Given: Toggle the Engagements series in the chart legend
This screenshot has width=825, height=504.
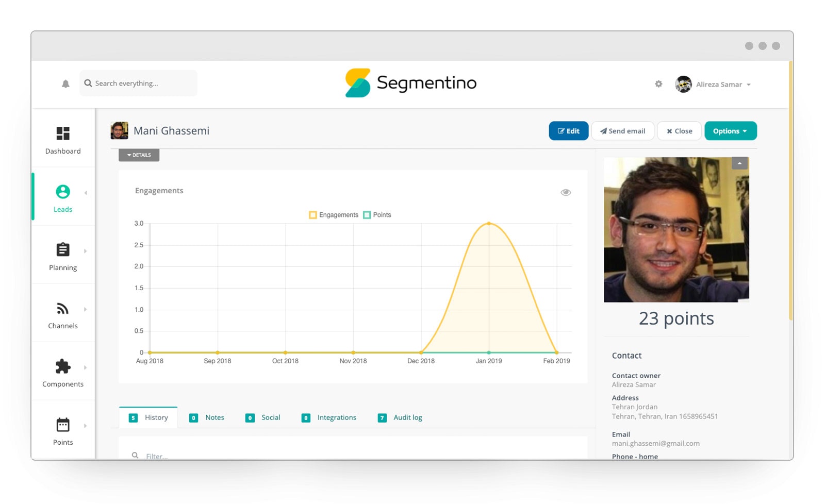Looking at the screenshot, I should pyautogui.click(x=334, y=215).
